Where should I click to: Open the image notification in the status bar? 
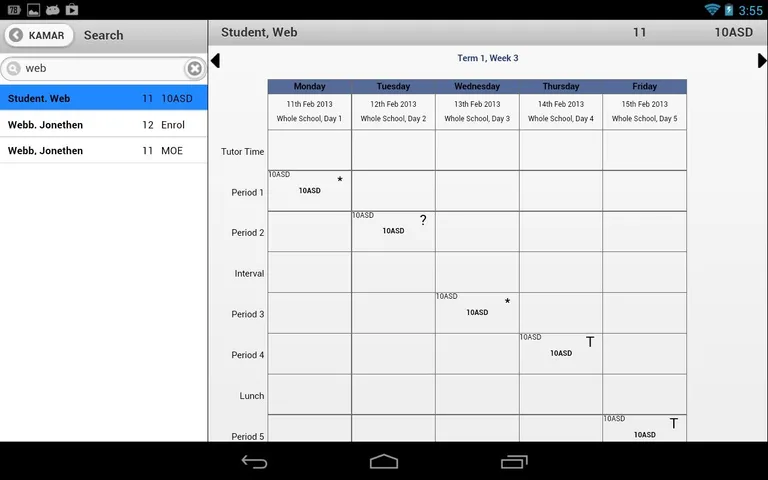pos(33,9)
